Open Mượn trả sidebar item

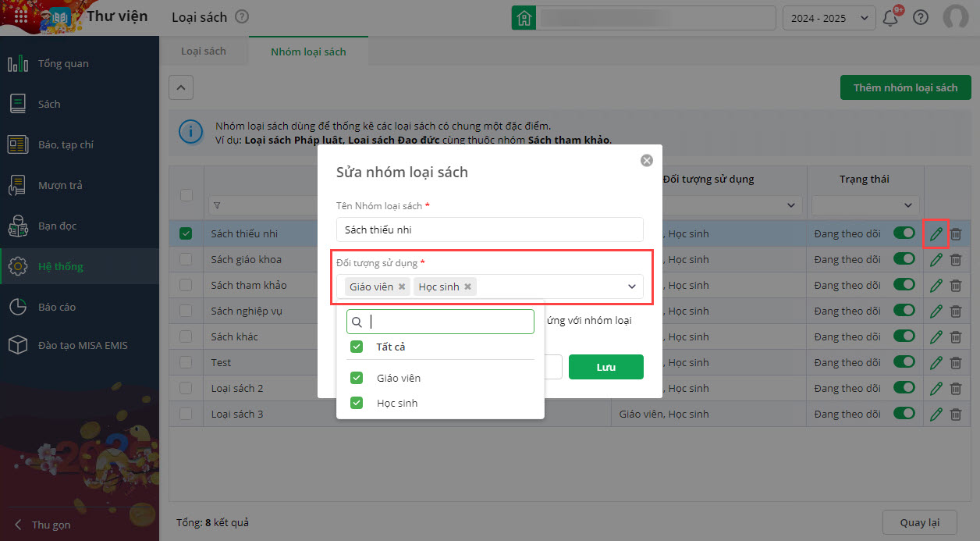[80, 185]
